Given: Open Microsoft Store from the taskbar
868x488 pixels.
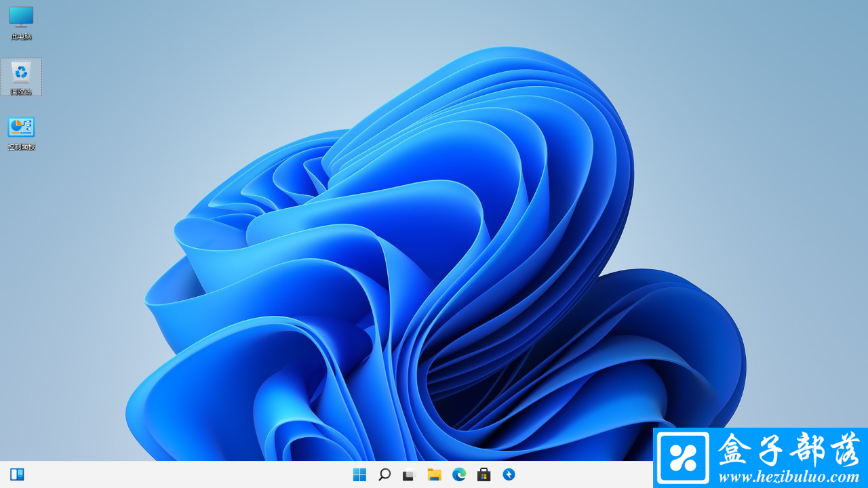Looking at the screenshot, I should coord(484,474).
